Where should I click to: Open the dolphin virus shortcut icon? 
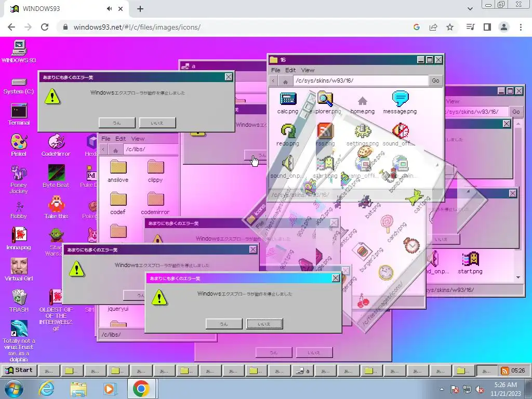pos(19,341)
